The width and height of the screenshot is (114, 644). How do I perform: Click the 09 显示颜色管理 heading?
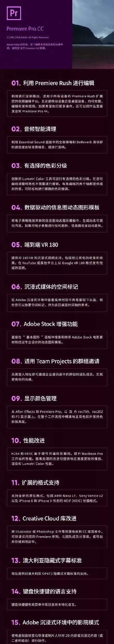(x=34, y=398)
